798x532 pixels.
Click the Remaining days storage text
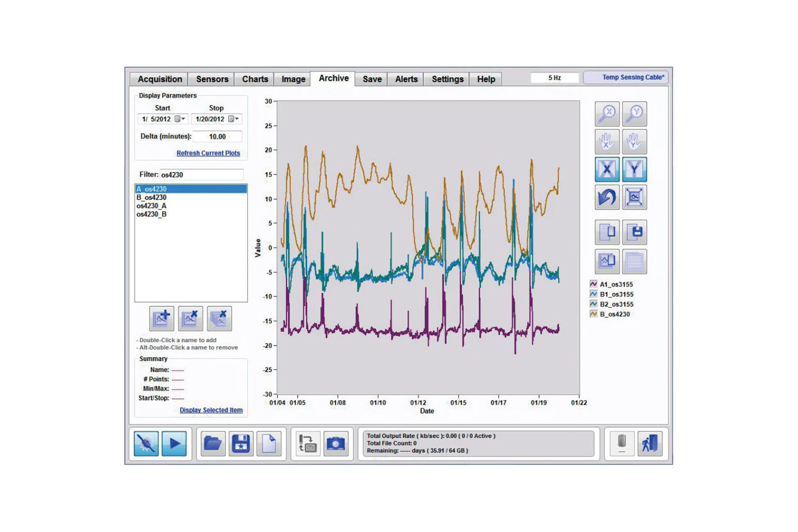[418, 451]
